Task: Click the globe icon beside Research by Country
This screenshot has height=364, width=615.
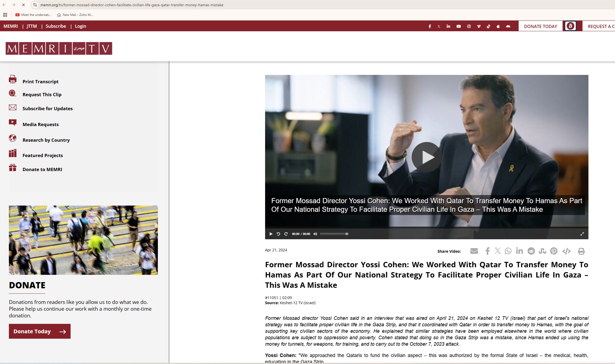Action: tap(12, 138)
